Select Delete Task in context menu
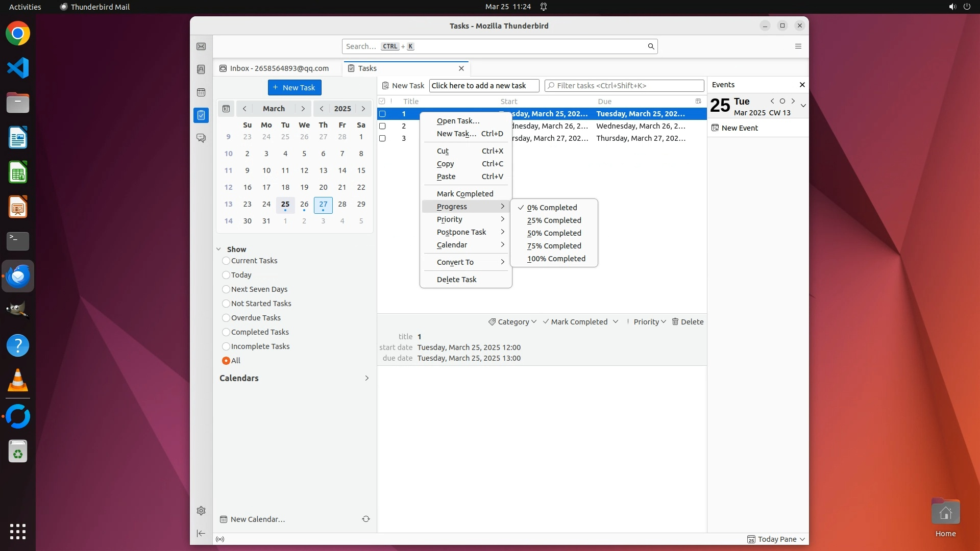The width and height of the screenshot is (980, 551). coord(456,280)
